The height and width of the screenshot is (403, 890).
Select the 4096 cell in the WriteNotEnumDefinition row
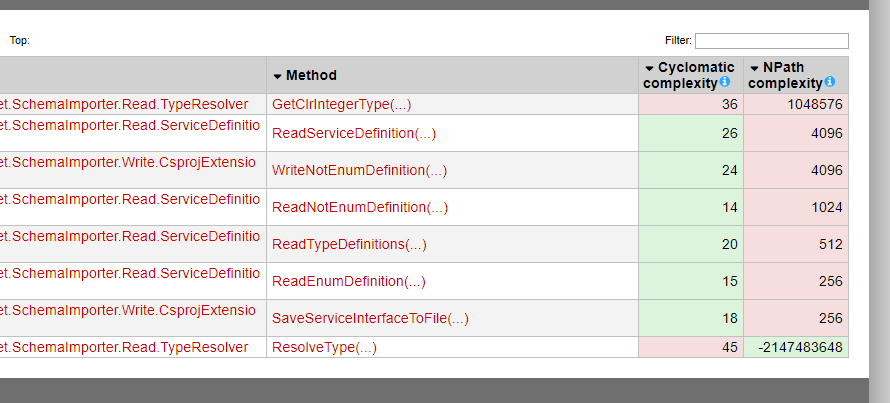[x=796, y=170]
